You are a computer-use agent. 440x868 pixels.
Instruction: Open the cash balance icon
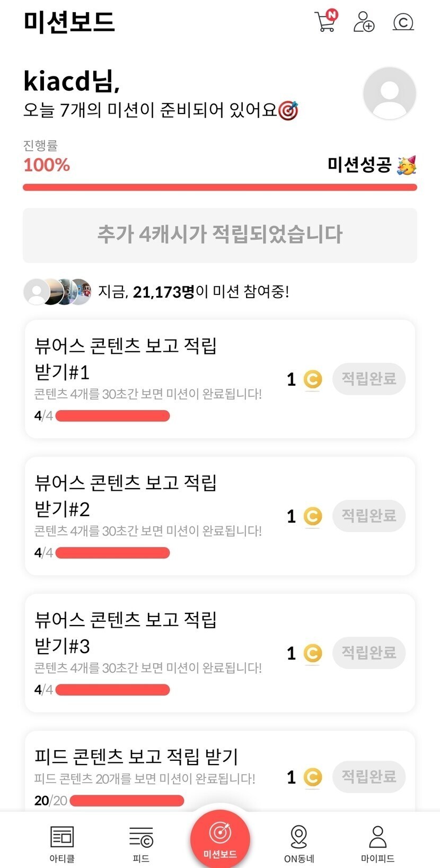tap(403, 22)
